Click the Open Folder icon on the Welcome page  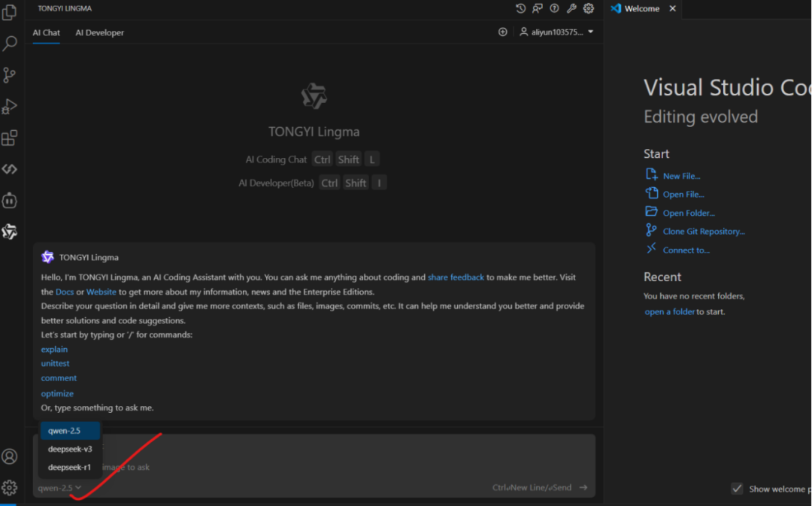[651, 211]
